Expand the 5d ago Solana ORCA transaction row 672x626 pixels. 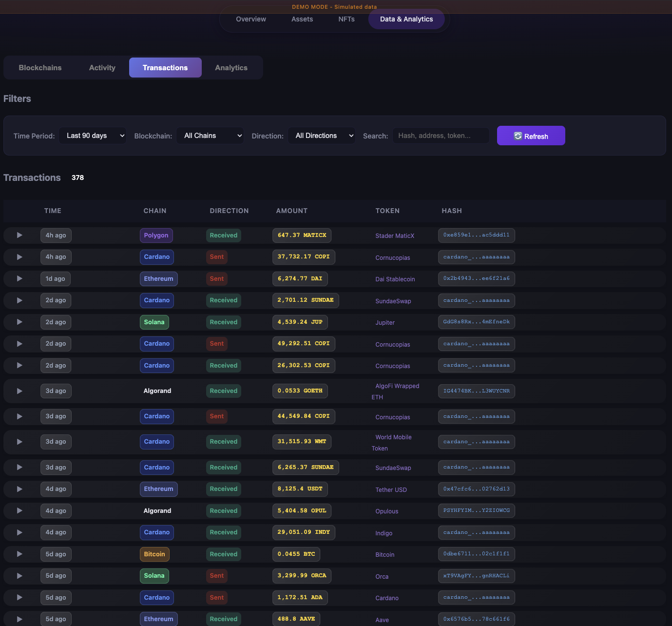tap(19, 575)
